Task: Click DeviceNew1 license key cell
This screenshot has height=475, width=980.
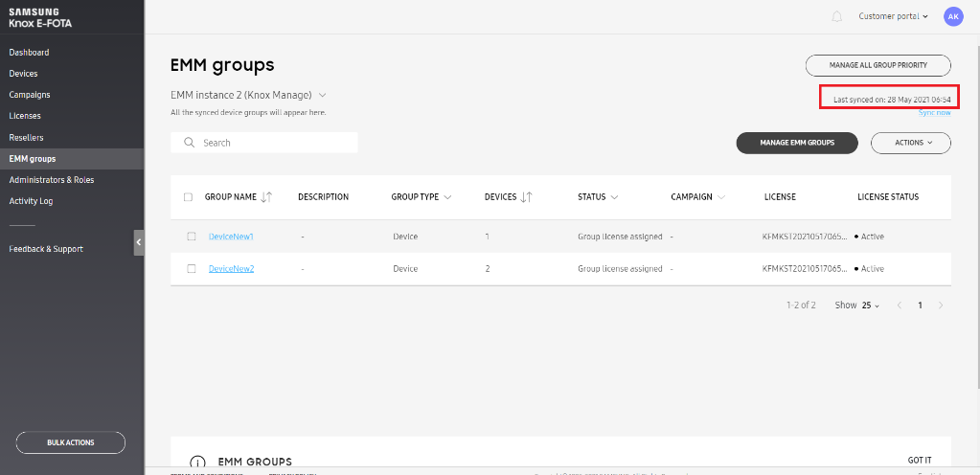Action: coord(806,237)
